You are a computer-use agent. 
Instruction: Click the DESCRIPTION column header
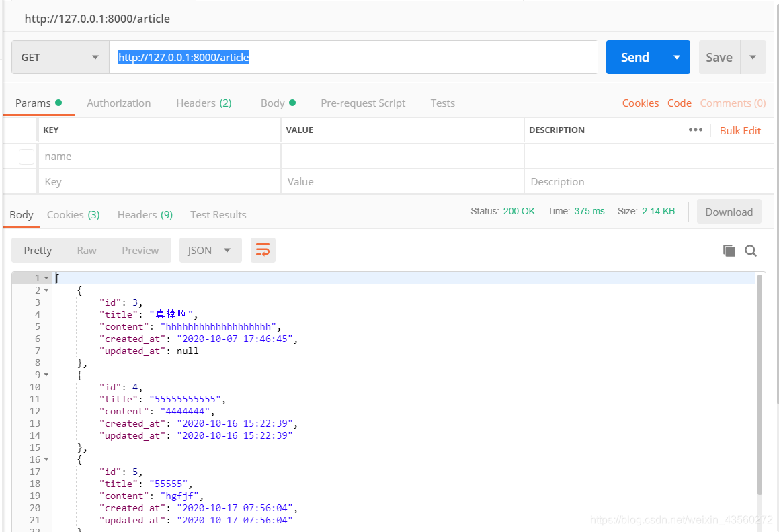(x=557, y=130)
